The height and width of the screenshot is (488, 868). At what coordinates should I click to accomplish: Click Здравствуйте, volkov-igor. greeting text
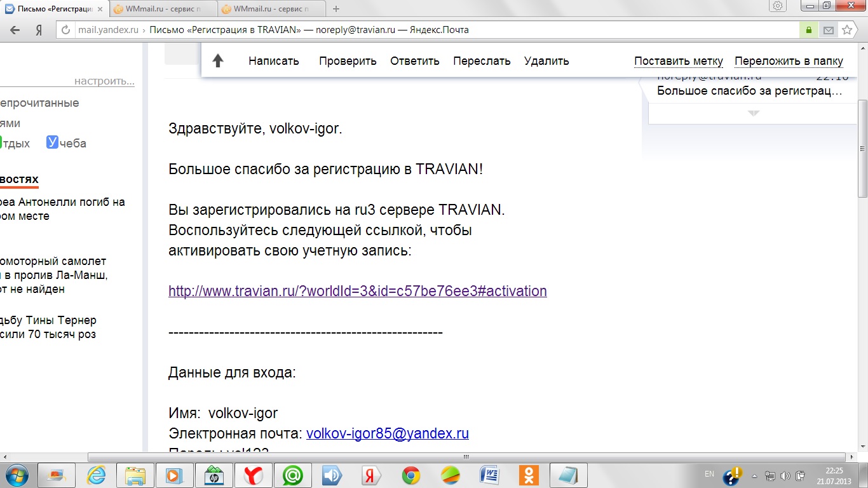point(255,128)
